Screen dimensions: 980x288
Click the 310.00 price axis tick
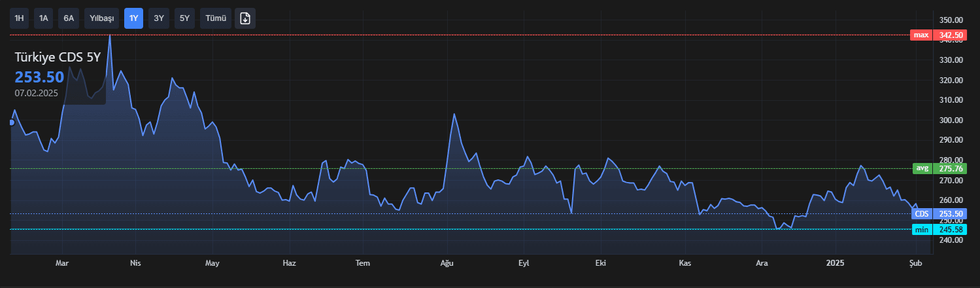951,100
